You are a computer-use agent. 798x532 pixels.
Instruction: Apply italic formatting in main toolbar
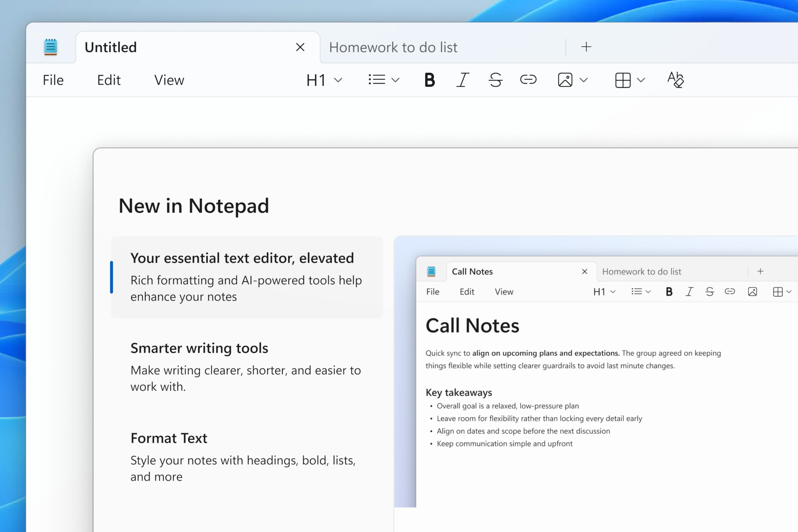tap(462, 80)
